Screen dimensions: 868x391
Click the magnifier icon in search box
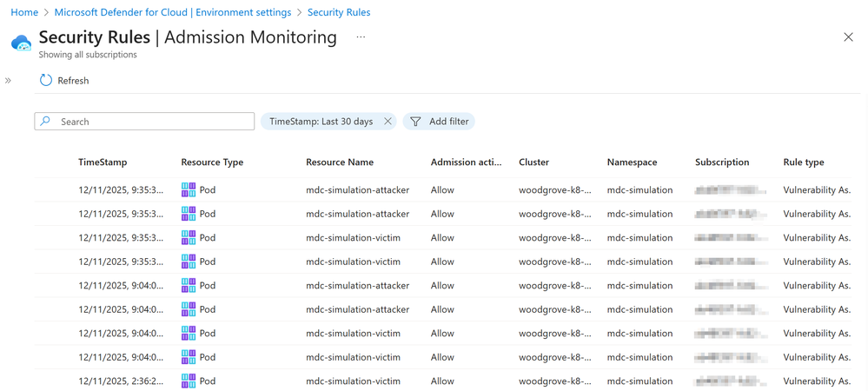coord(46,122)
